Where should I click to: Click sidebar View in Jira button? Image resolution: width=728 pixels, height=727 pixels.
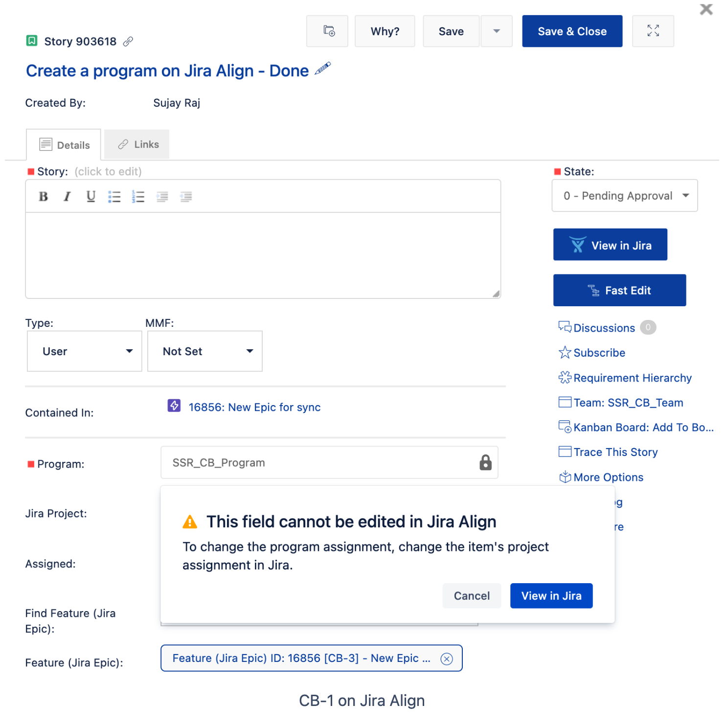coord(610,245)
